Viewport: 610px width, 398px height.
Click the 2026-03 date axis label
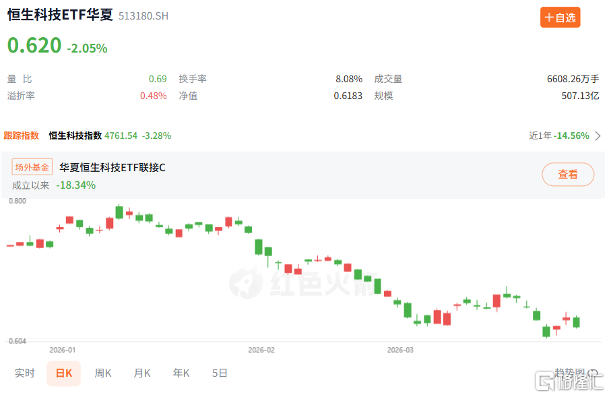point(400,350)
